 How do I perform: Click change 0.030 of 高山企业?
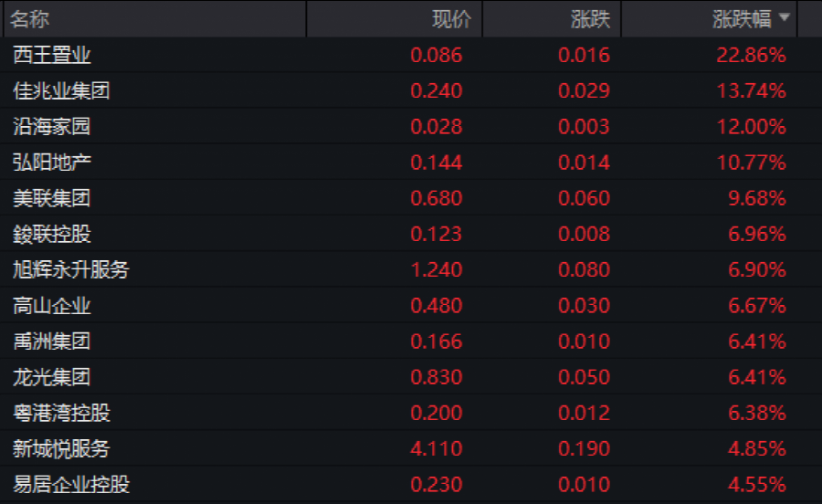point(584,306)
